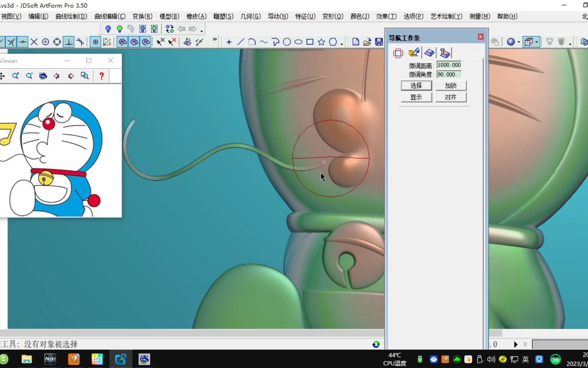
Task: Open the blue sphere shading dropdown arrow
Action: pyautogui.click(x=519, y=42)
